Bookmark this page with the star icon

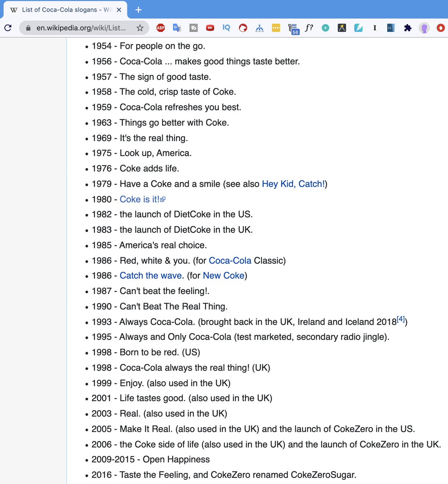140,28
